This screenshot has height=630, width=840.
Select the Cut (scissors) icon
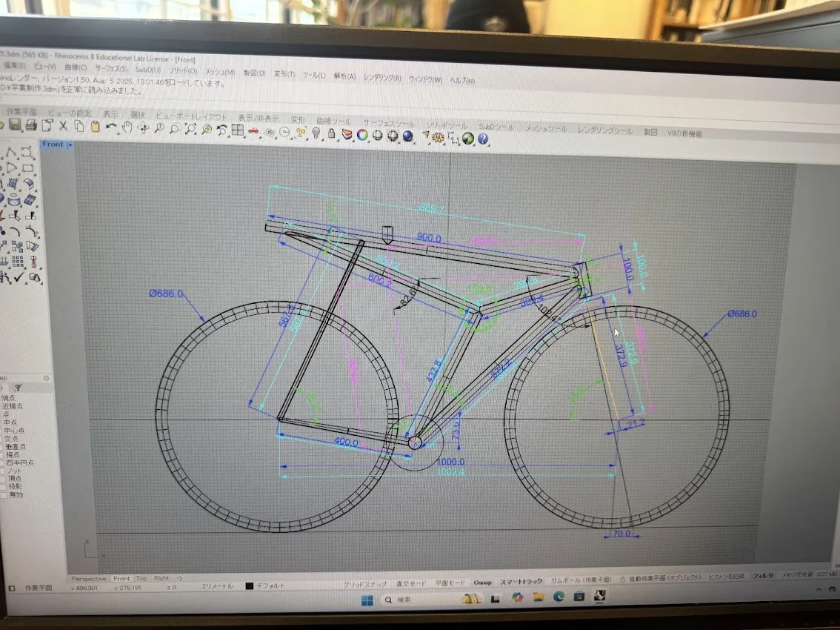point(63,126)
